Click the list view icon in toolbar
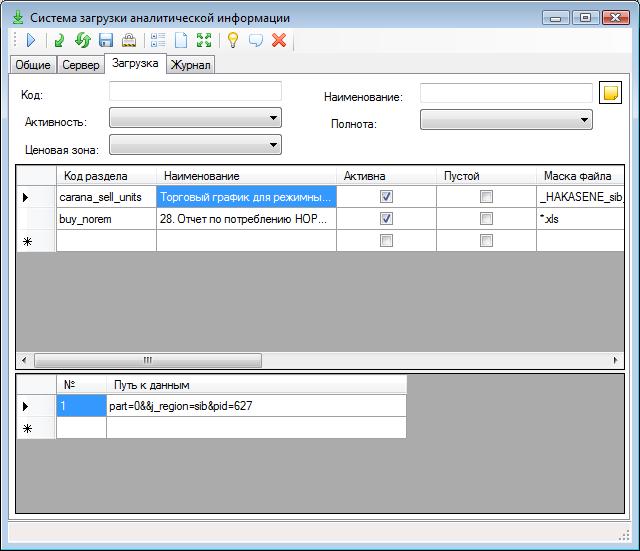The height and width of the screenshot is (551, 640). tap(158, 40)
